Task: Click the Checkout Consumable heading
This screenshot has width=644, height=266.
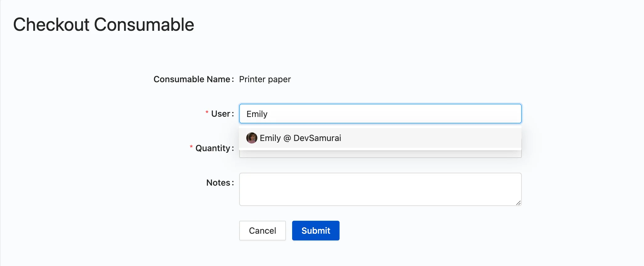Action: (x=103, y=25)
